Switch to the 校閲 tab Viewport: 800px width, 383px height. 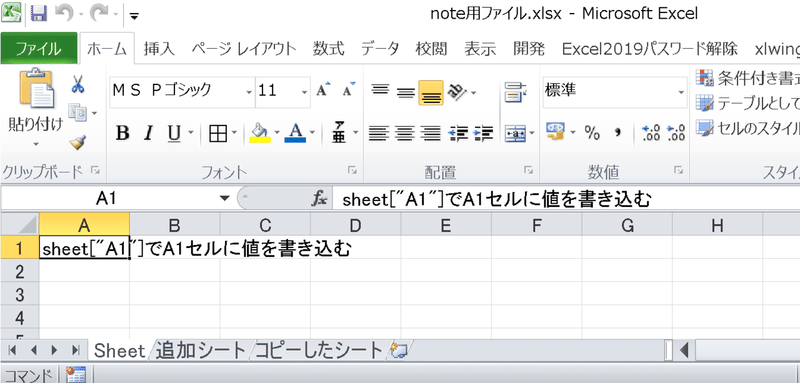pos(431,49)
